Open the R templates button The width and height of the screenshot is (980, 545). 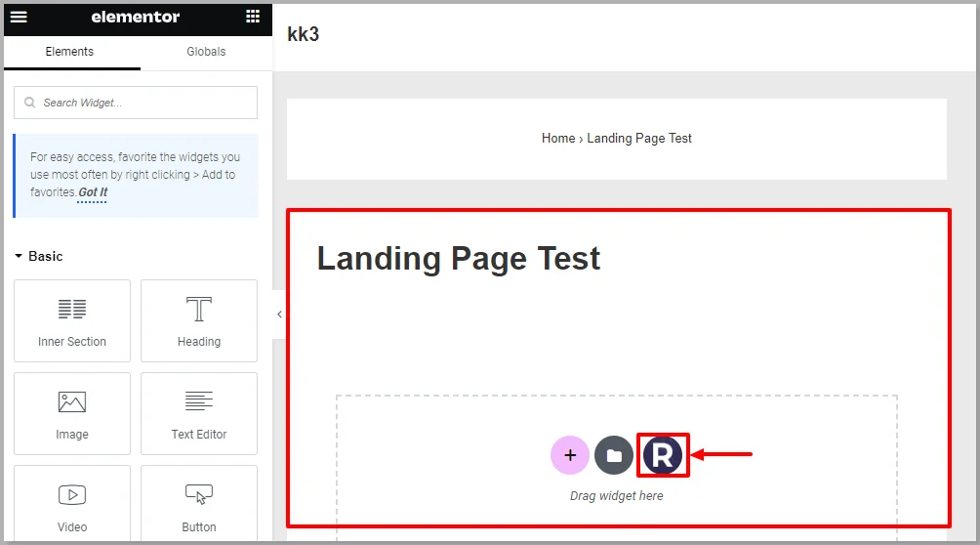click(663, 455)
